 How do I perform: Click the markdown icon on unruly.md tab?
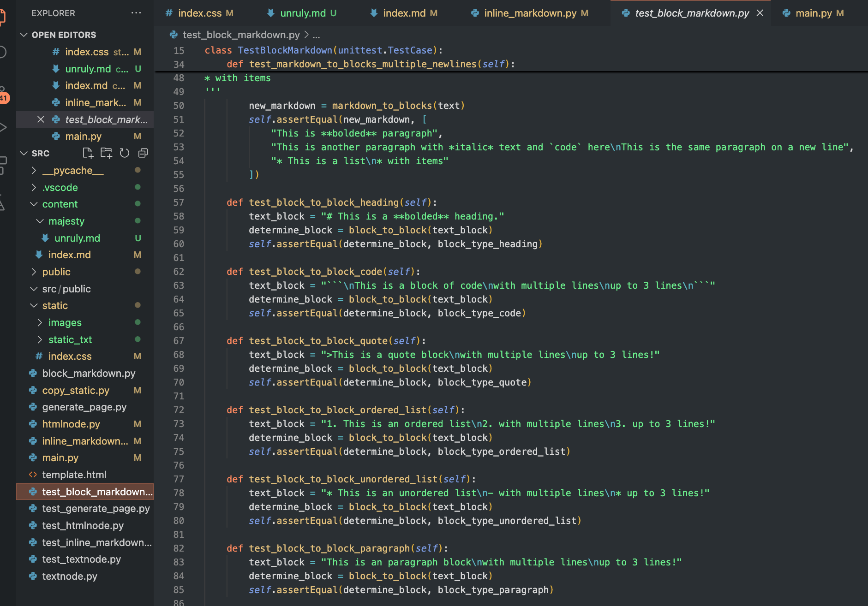tap(271, 13)
